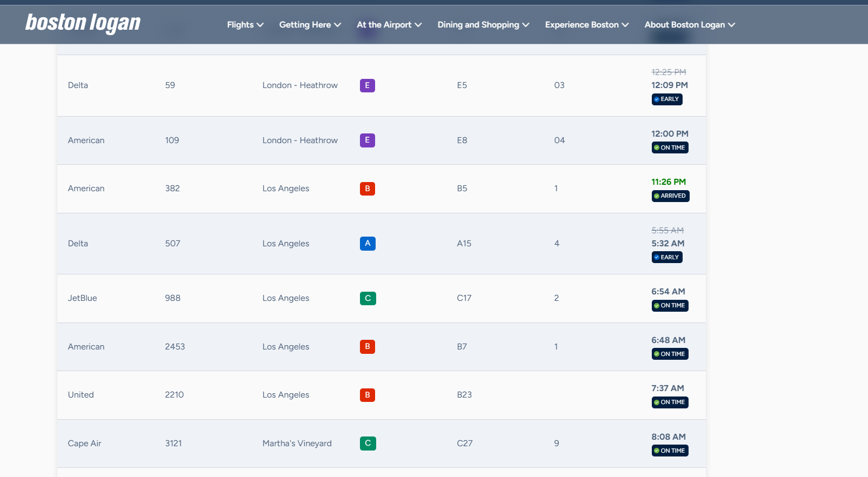Click gate A15
Image resolution: width=868 pixels, height=477 pixels.
pos(464,244)
